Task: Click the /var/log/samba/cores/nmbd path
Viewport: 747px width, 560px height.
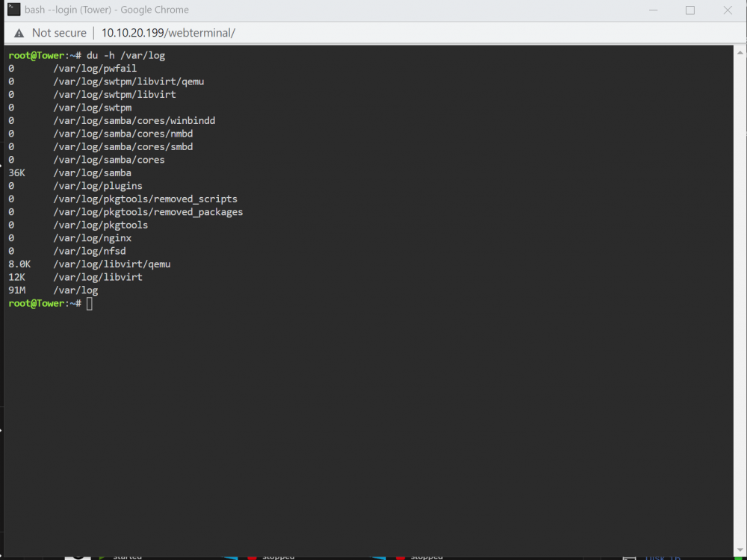Action: tap(123, 134)
